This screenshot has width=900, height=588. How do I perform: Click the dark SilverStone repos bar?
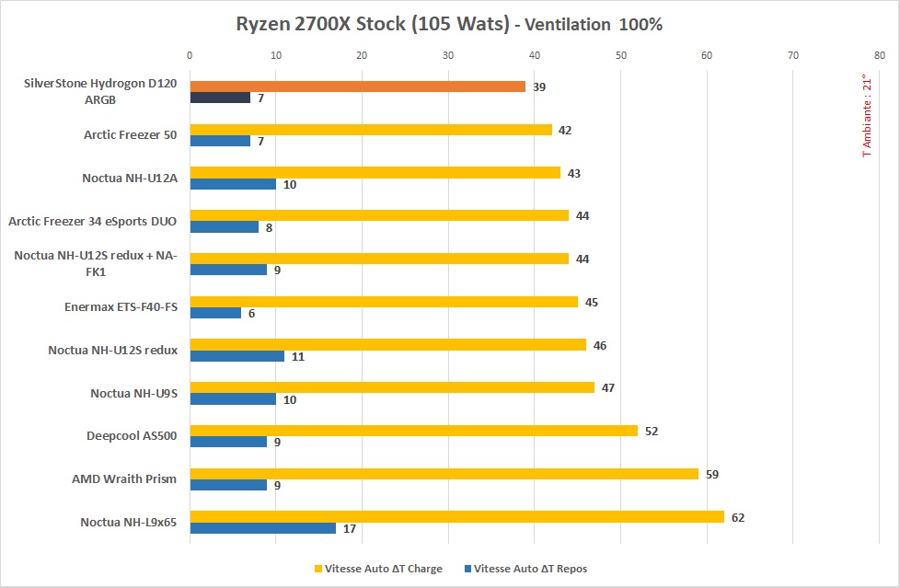pyautogui.click(x=220, y=98)
